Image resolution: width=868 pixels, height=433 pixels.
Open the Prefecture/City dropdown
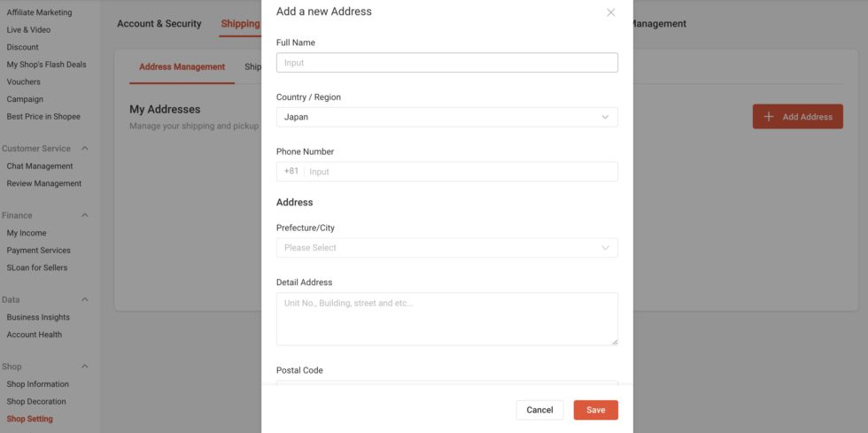446,248
